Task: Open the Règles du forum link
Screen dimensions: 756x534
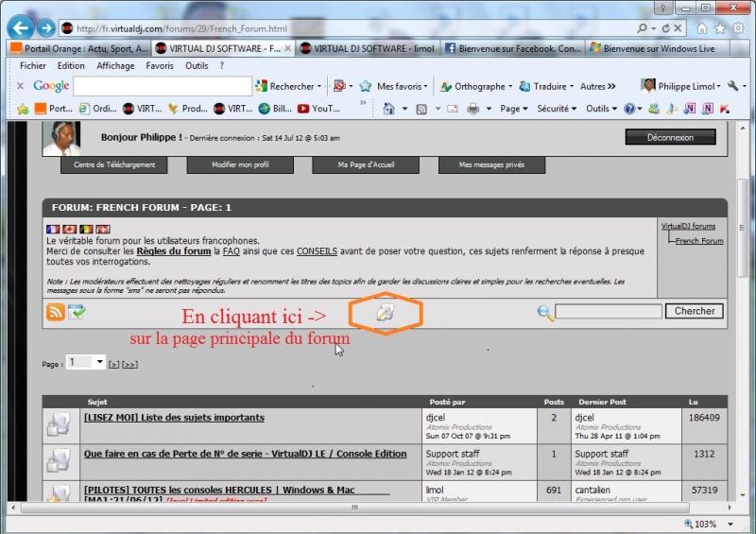Action: click(x=174, y=251)
